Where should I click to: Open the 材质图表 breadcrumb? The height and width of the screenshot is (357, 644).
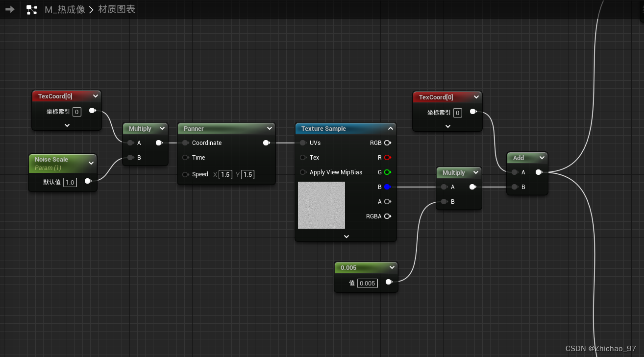[117, 9]
